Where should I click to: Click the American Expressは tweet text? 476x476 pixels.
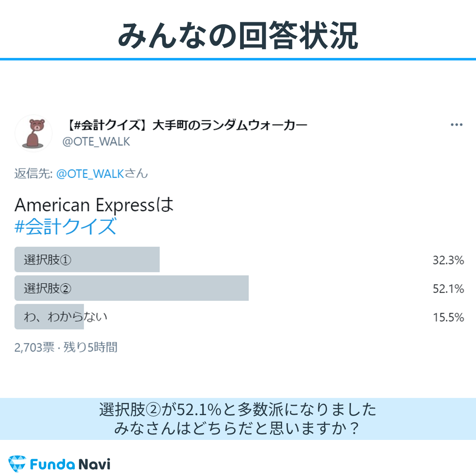(x=94, y=204)
